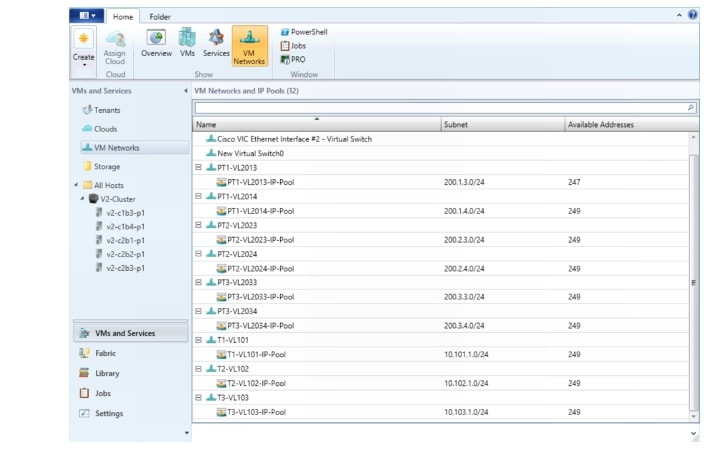704x451 pixels.
Task: Open the Library workspace
Action: coord(107,373)
